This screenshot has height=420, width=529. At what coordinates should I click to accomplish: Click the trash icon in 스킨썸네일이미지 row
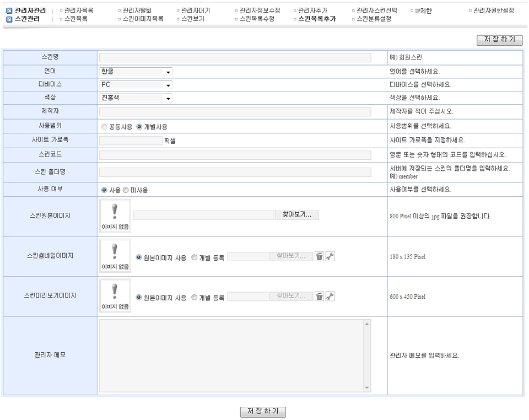coord(319,256)
